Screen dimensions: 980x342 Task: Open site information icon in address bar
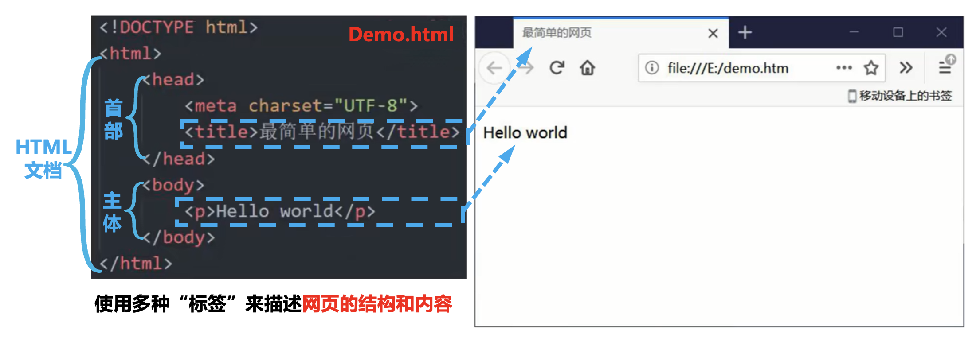(651, 68)
